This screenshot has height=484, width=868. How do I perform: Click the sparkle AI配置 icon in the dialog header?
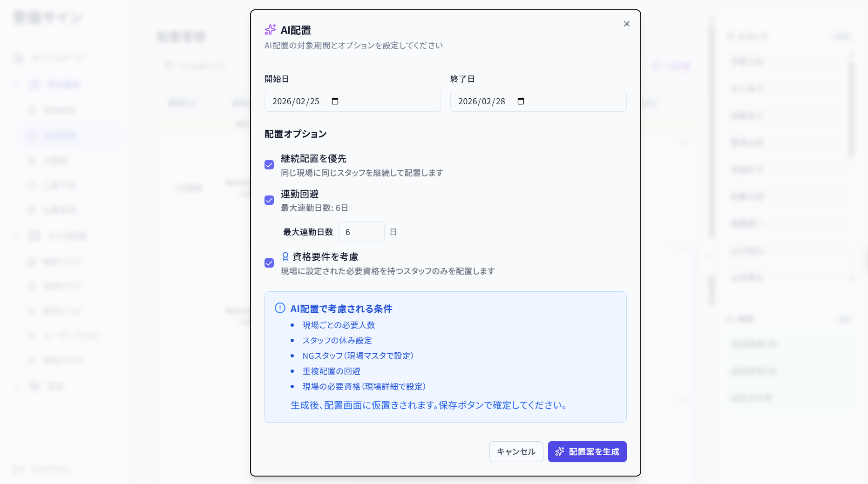pos(270,29)
